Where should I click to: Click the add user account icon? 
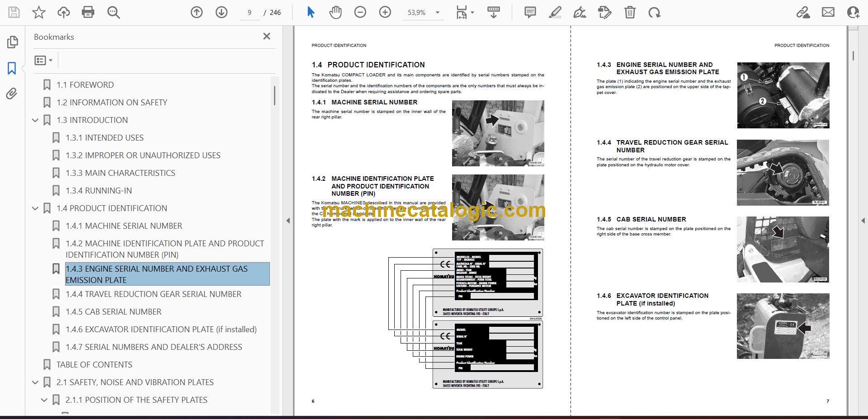click(x=853, y=12)
